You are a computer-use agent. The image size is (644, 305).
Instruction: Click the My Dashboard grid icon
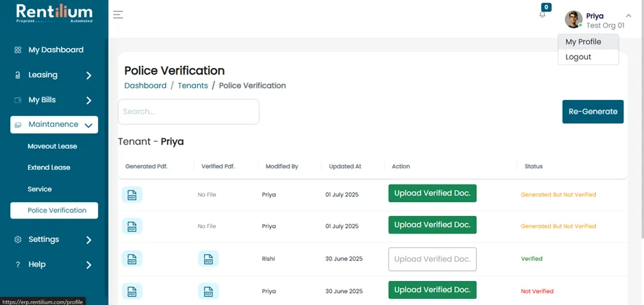(18, 50)
